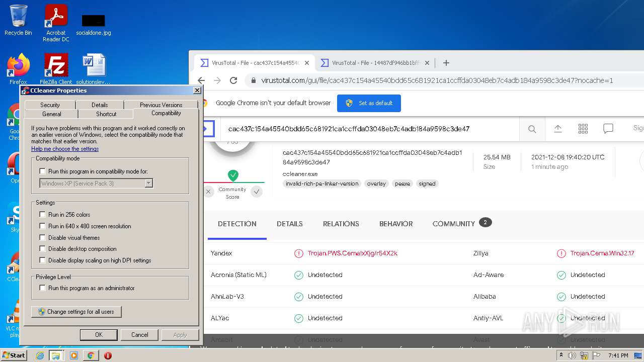The height and width of the screenshot is (362, 644).
Task: Open socialdone.jpg file on desktop
Action: [94, 25]
